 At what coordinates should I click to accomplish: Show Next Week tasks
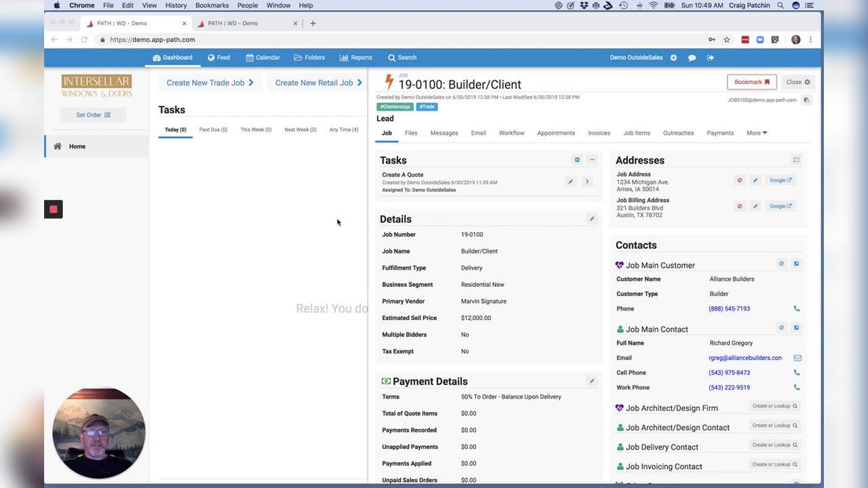[300, 130]
